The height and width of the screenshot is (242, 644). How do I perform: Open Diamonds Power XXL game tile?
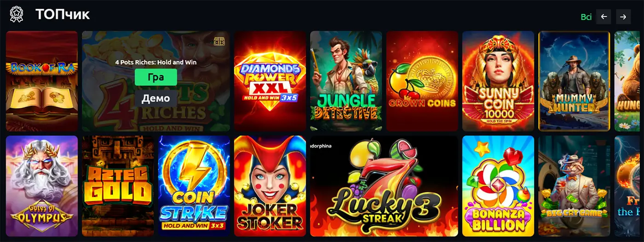click(x=270, y=81)
